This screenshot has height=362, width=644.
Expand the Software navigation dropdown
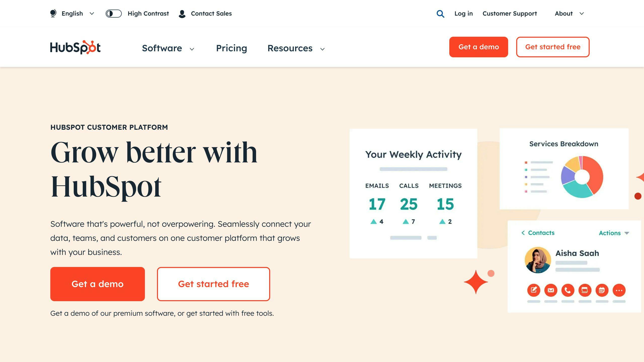point(168,48)
